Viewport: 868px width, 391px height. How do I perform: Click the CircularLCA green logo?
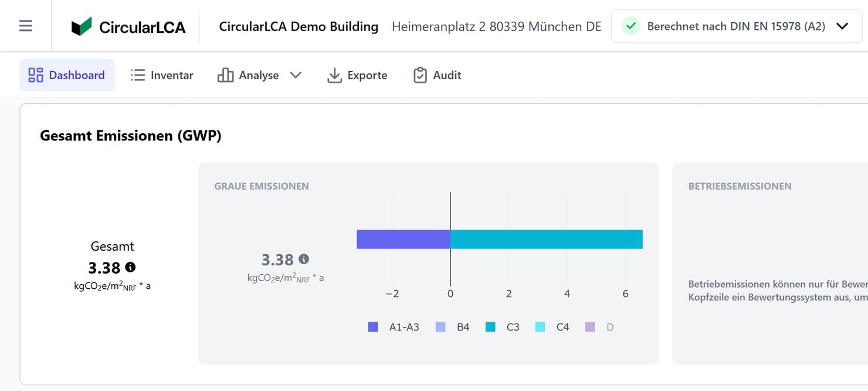pos(82,26)
